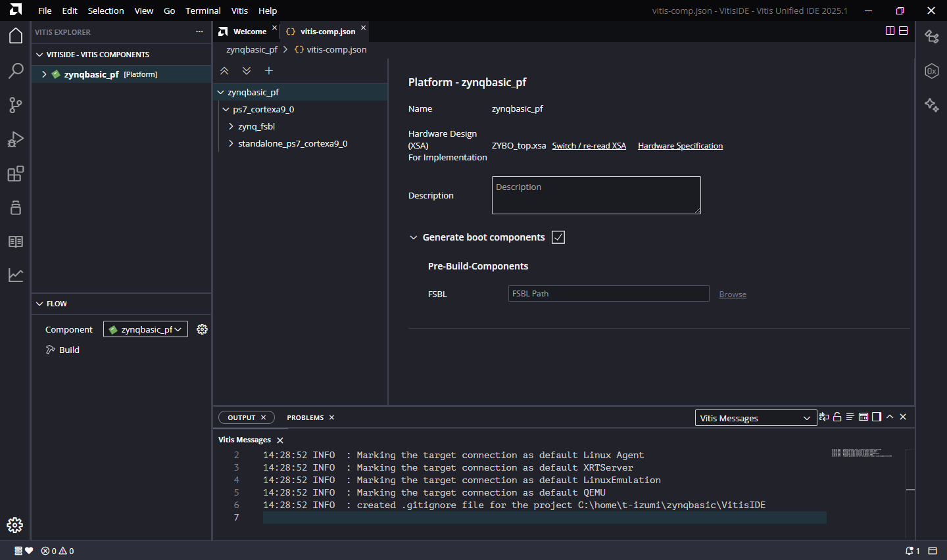Screen dimensions: 947x560
Task: Open the Extensions view
Action: 16,174
